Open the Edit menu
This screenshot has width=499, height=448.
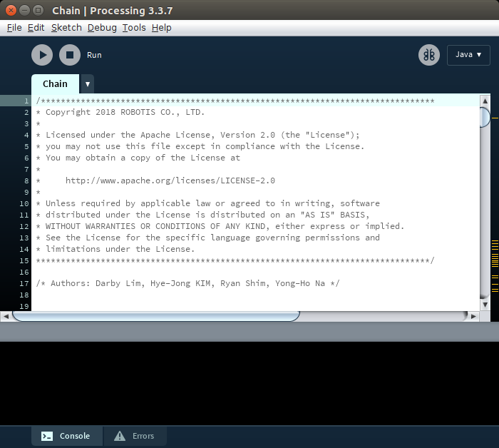36,28
